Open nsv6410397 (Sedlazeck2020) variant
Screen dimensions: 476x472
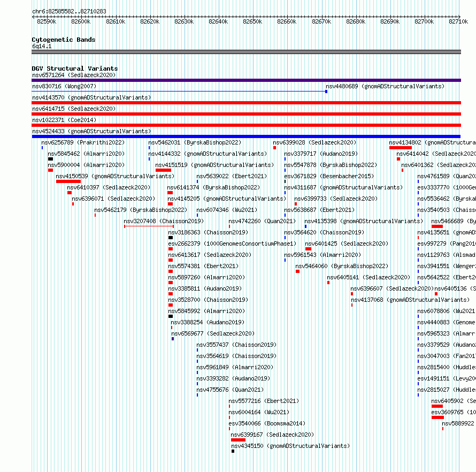point(109,187)
